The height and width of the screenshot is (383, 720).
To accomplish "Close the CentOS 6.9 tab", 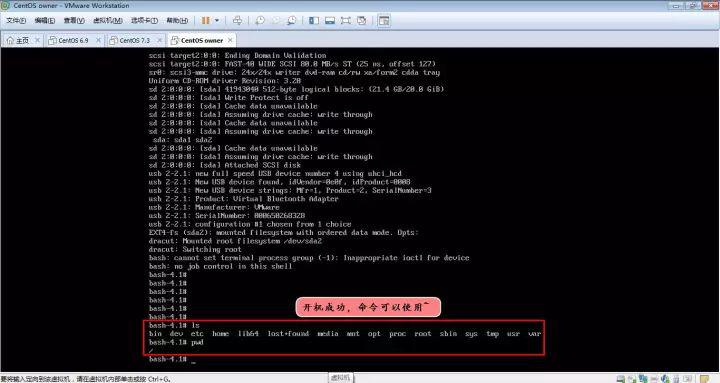I will [x=98, y=40].
